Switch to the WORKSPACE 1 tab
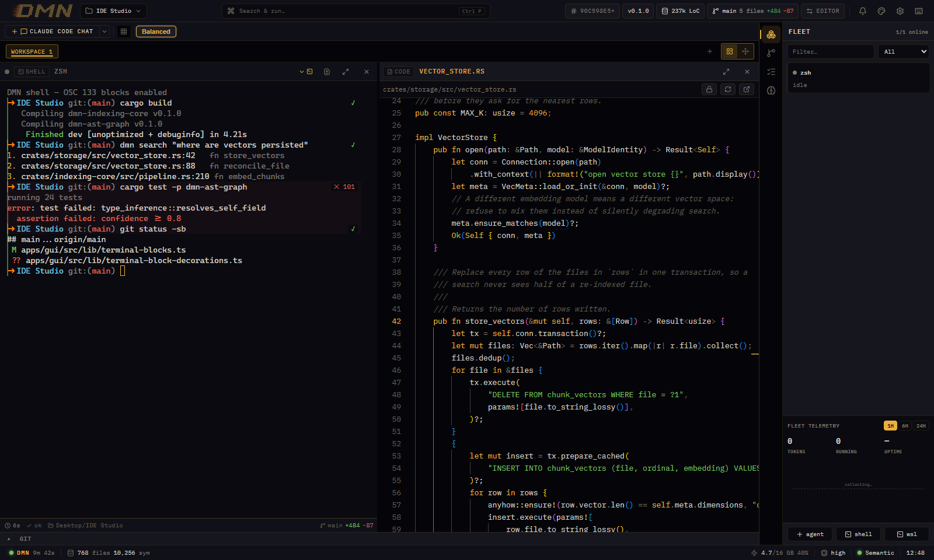The width and height of the screenshot is (934, 560). pos(32,51)
